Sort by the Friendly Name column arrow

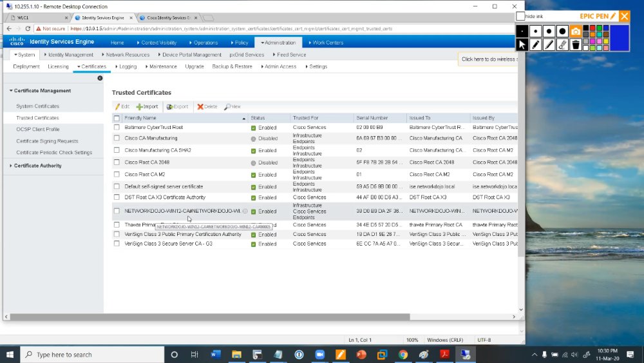(x=243, y=119)
